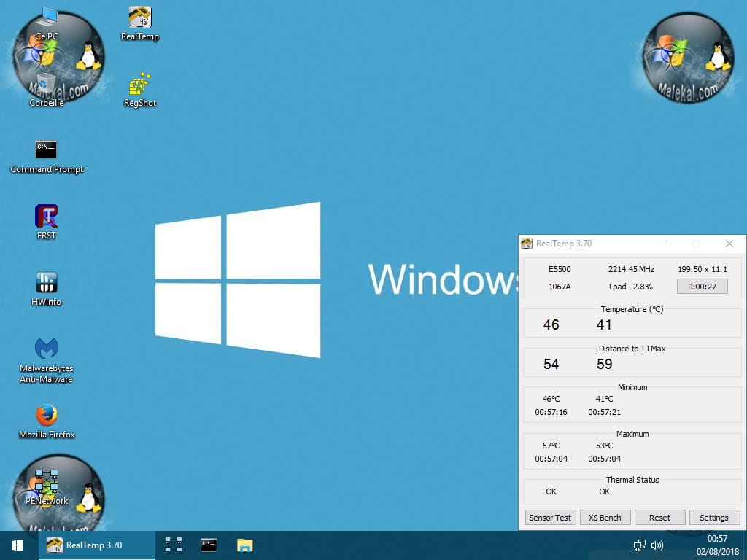Click the core temperature reading 41
The height and width of the screenshot is (560, 747).
click(x=604, y=324)
